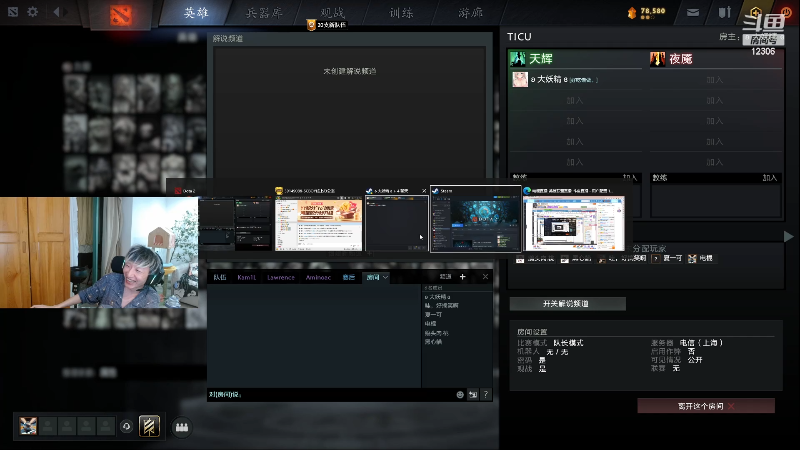
Task: Click the 夜魇 team header
Action: tap(715, 59)
